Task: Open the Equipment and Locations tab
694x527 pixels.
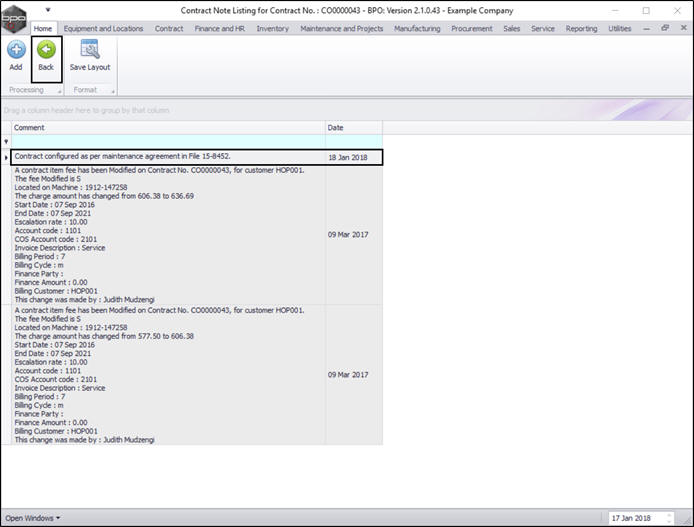Action: (104, 28)
